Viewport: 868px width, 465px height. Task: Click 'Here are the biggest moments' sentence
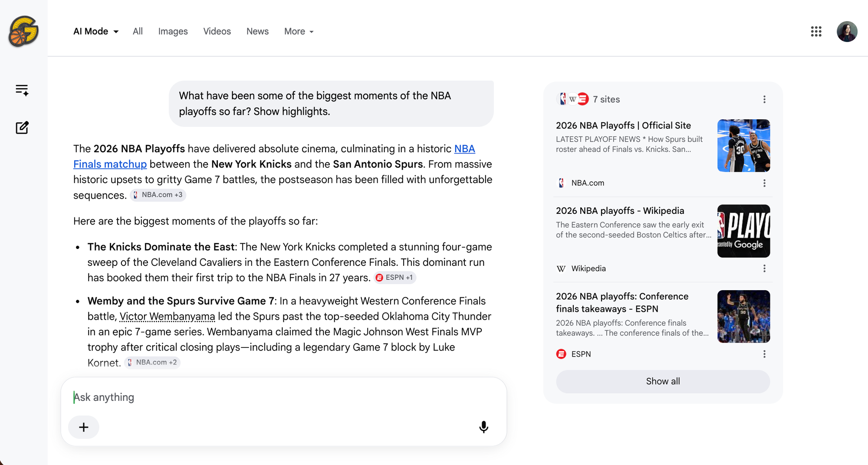[x=195, y=221]
